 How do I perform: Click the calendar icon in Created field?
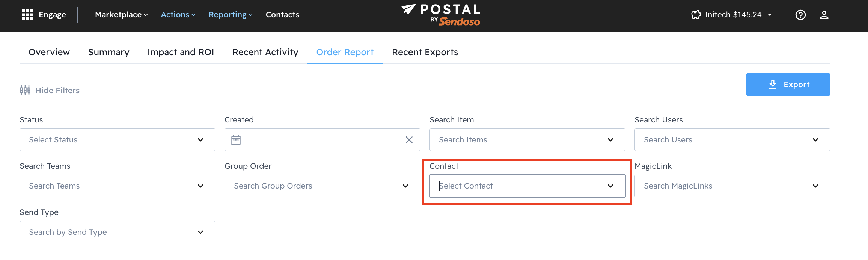click(x=236, y=140)
